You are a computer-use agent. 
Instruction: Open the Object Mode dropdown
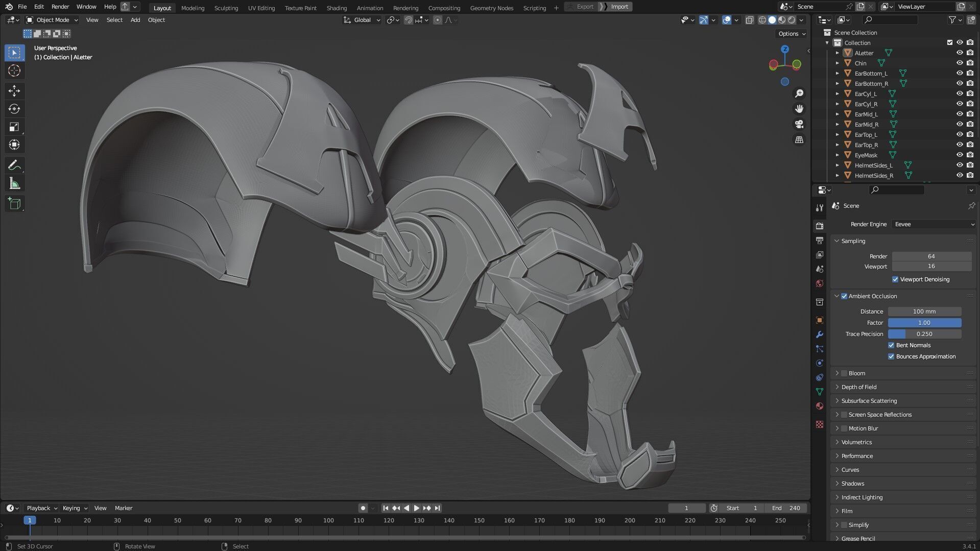[x=52, y=20]
